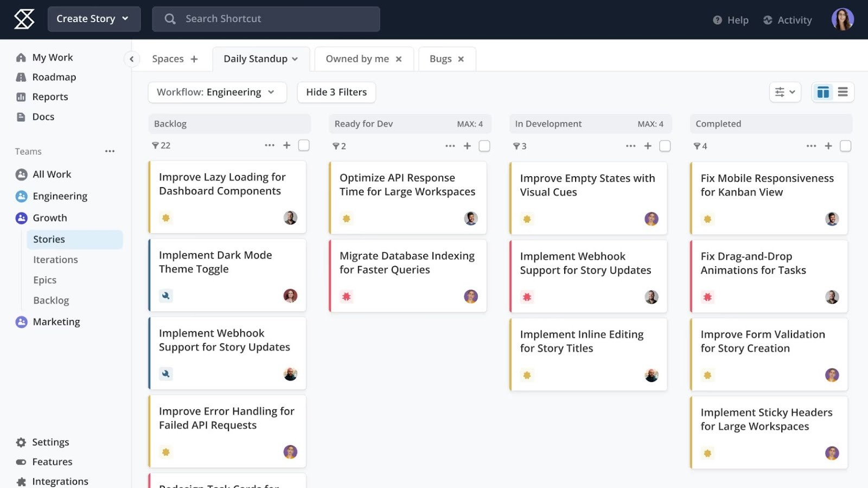Switch to Kanban board view icon
868x488 pixels.
click(822, 92)
